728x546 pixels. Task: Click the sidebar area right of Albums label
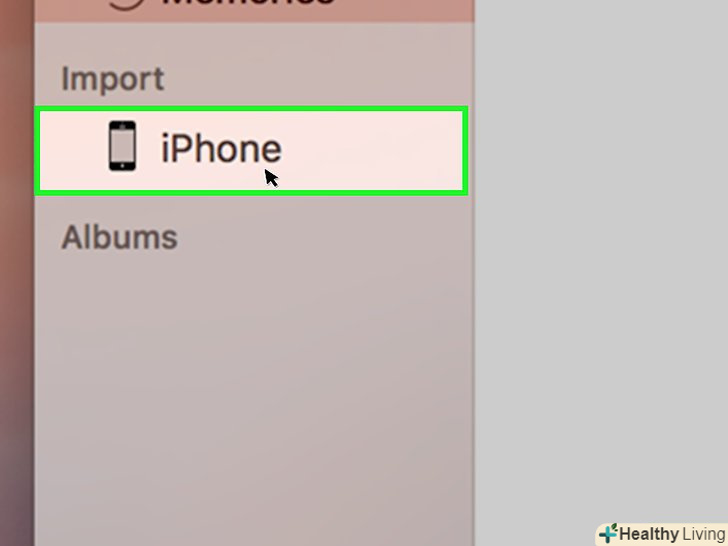click(325, 237)
